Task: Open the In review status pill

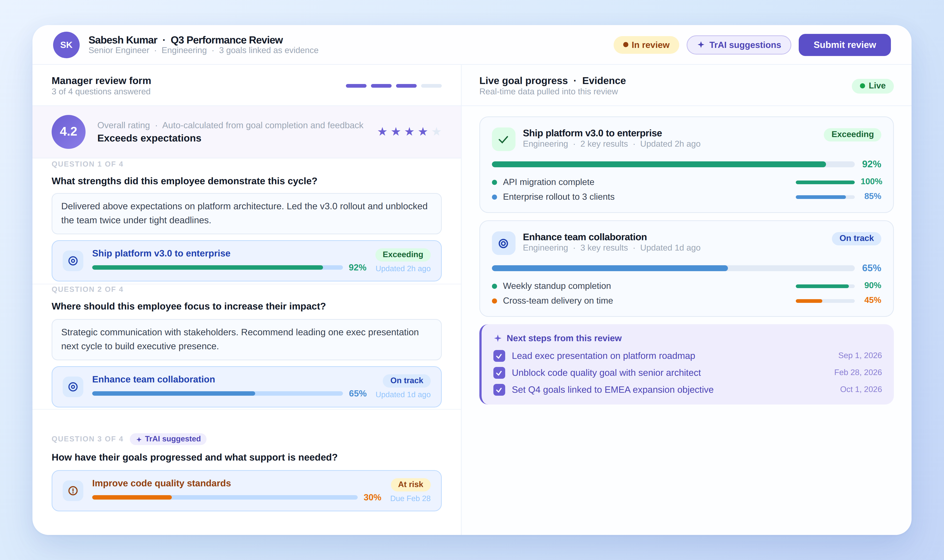Action: click(x=646, y=45)
